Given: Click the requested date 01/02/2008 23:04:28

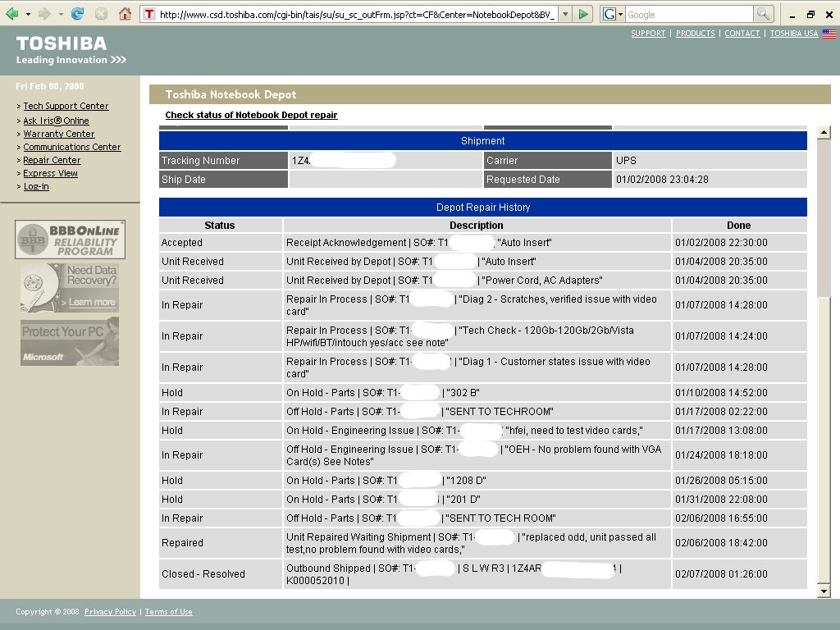Looking at the screenshot, I should pos(662,180).
